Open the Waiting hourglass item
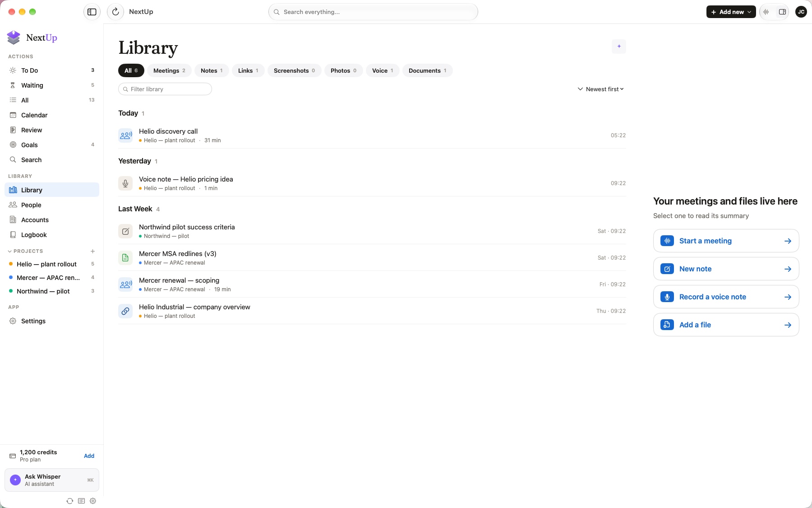The image size is (812, 508). coord(52,85)
